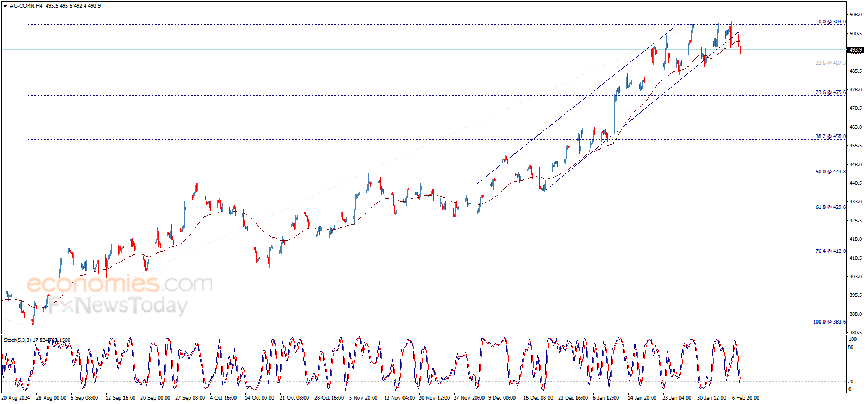Click the economies.com watermark logo

pyautogui.click(x=120, y=284)
